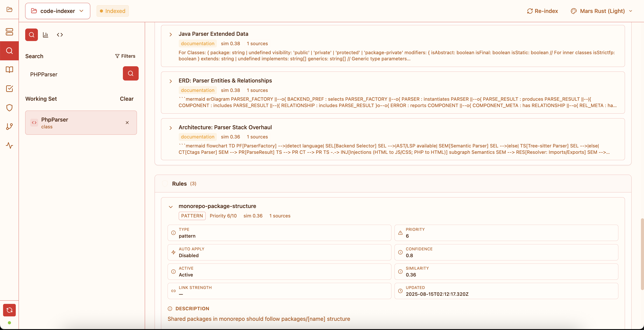Open the code-indexer project dropdown
This screenshot has height=330, width=644.
click(x=57, y=11)
